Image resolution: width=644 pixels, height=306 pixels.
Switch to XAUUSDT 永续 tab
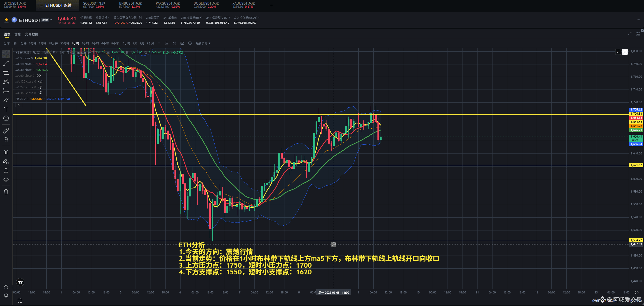(x=244, y=5)
